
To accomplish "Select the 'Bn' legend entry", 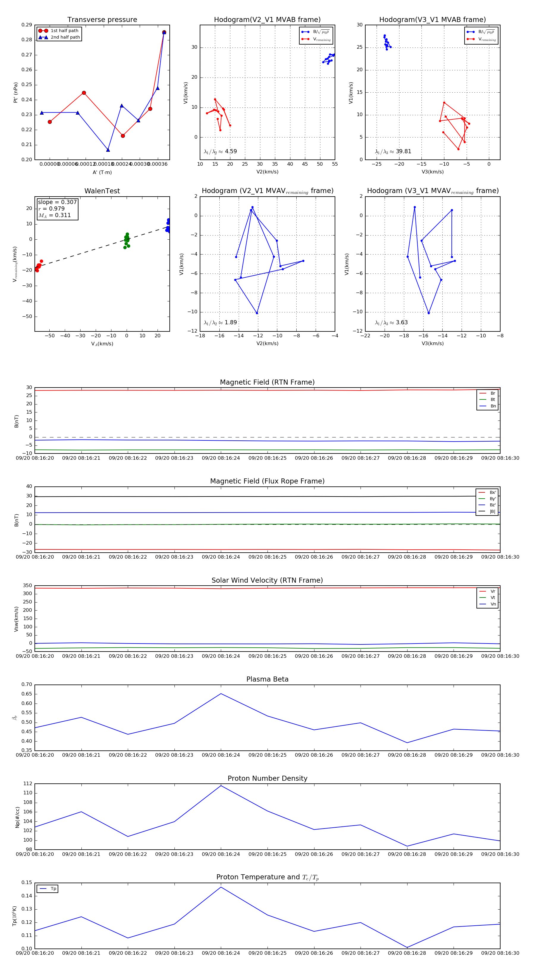I will tap(487, 406).
